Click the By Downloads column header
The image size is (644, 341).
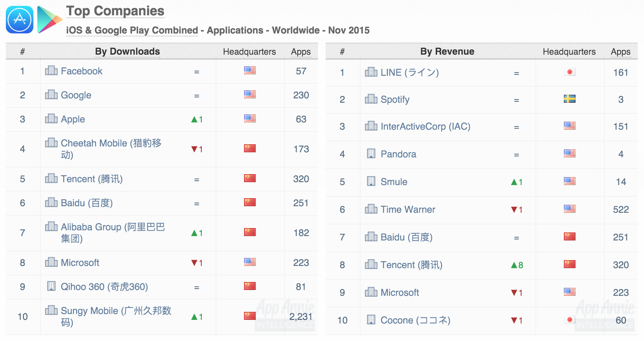point(127,51)
